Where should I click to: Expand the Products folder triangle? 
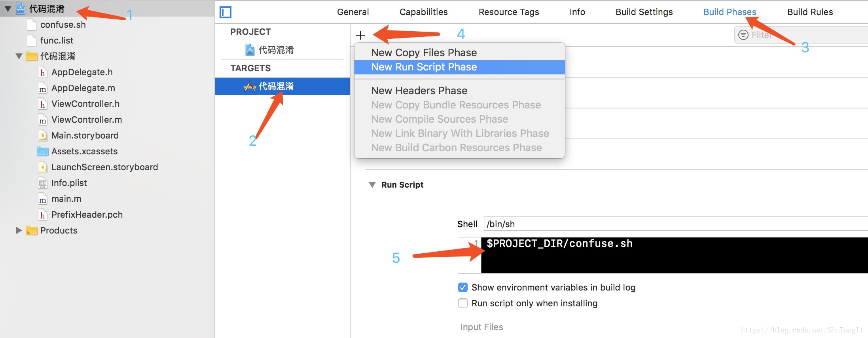tap(19, 230)
